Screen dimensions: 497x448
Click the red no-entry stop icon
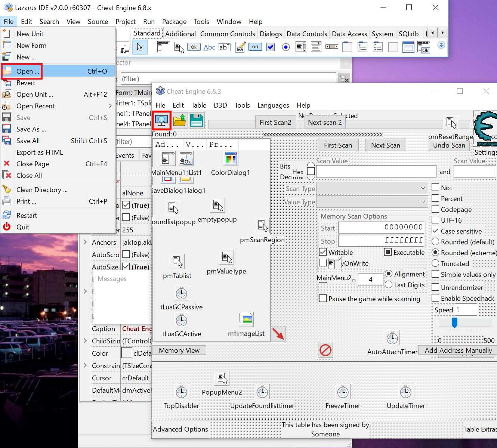click(325, 350)
